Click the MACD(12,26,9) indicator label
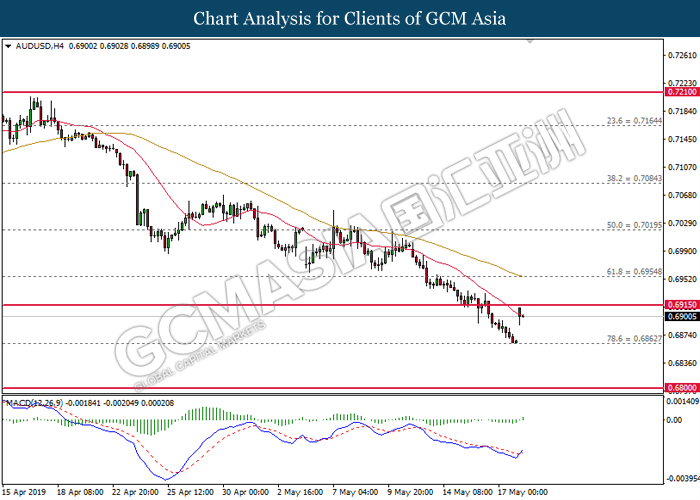This screenshot has height=500, width=700. click(x=34, y=403)
